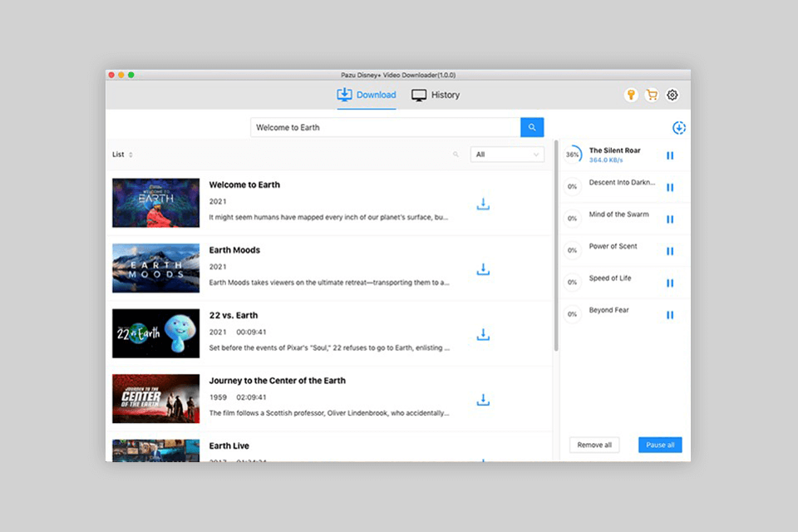Viewport: 798px width, 532px height.
Task: Click the yellow minimize window button
Action: pyautogui.click(x=121, y=75)
